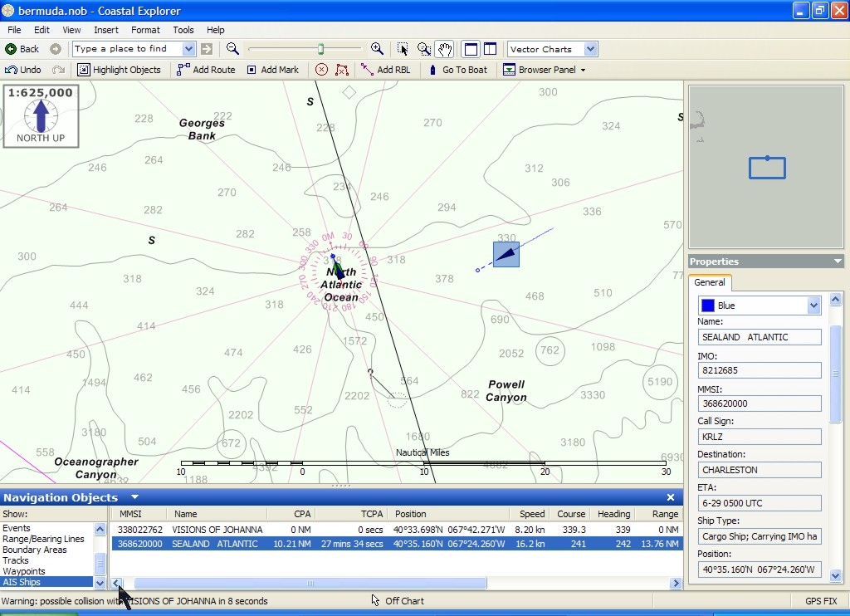
Task: Open the Format menu
Action: click(x=145, y=30)
